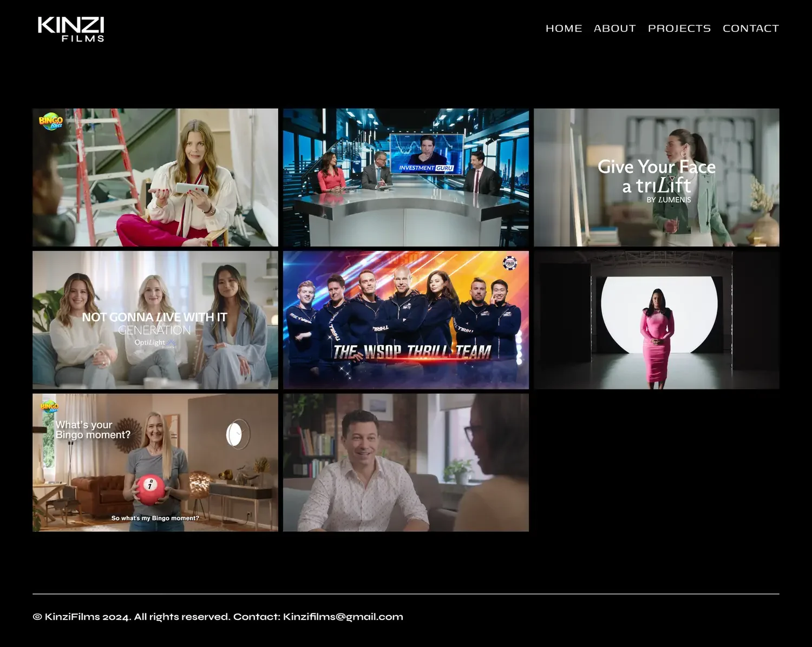
Task: Open The WSOP Thrill Team video
Action: pos(406,320)
